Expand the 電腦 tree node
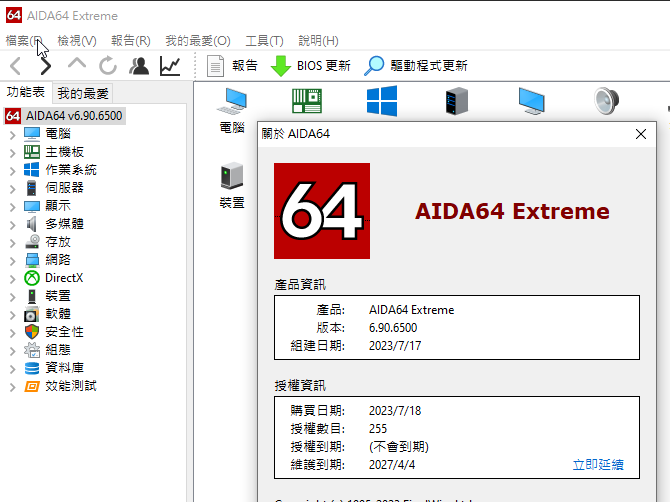The width and height of the screenshot is (670, 502). pyautogui.click(x=13, y=135)
